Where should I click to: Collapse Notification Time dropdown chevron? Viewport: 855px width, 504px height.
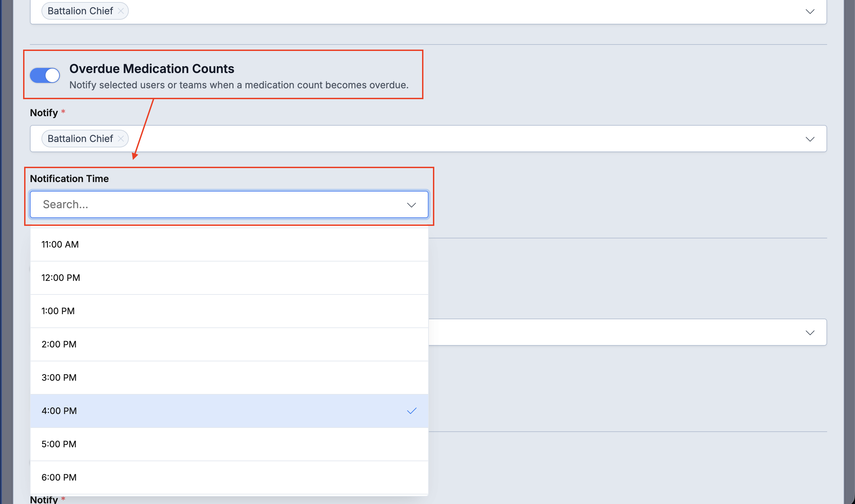412,205
